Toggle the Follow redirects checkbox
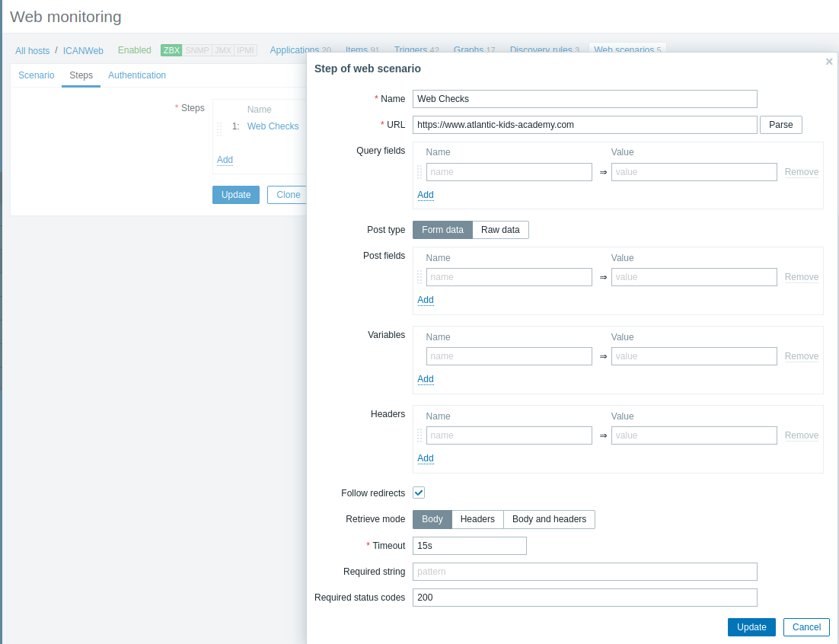839x644 pixels. [419, 493]
